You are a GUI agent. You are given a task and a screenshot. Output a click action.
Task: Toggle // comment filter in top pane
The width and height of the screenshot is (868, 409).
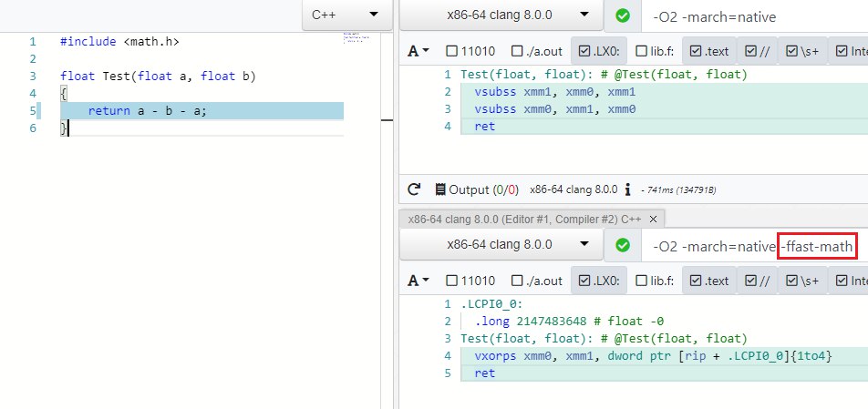pos(758,51)
